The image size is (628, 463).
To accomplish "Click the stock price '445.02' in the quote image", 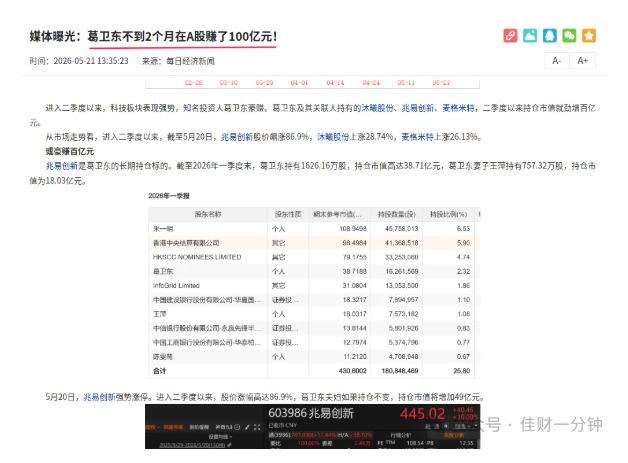I will (x=423, y=414).
